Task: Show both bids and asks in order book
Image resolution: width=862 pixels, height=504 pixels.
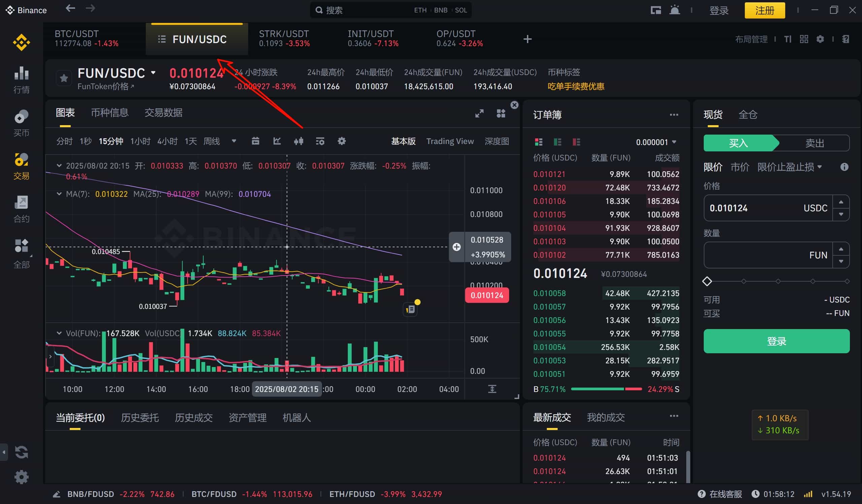Action: click(539, 142)
